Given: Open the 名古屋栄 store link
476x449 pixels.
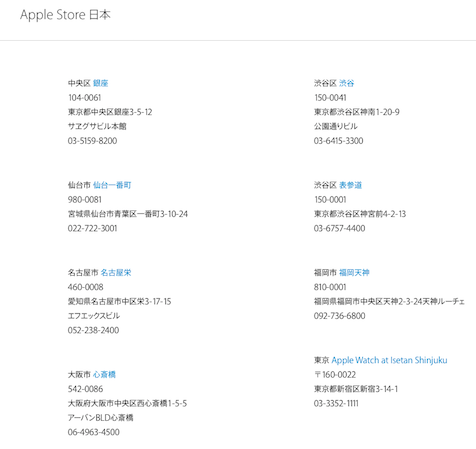Looking at the screenshot, I should tap(116, 273).
